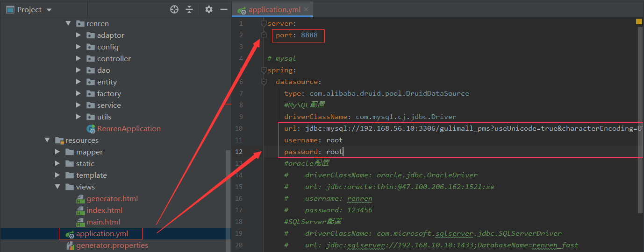Expand the static folder
Viewport: 644px width, 252px height.
tap(57, 163)
